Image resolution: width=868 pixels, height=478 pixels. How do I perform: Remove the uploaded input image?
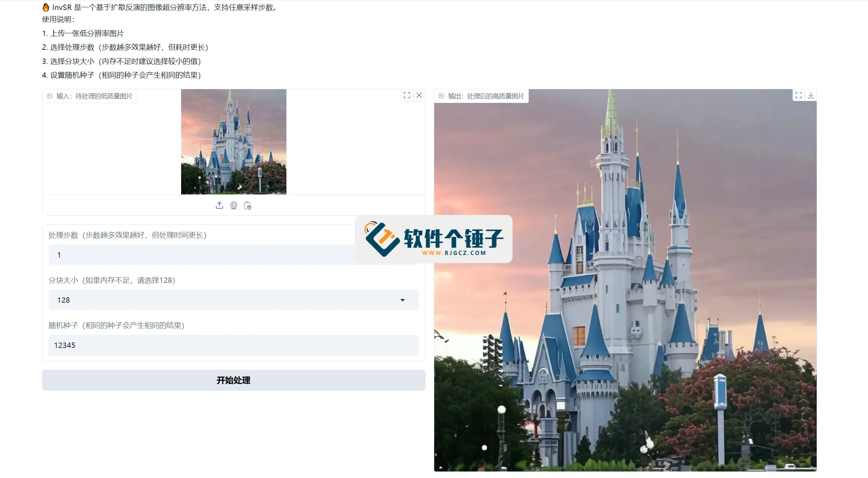pos(419,95)
